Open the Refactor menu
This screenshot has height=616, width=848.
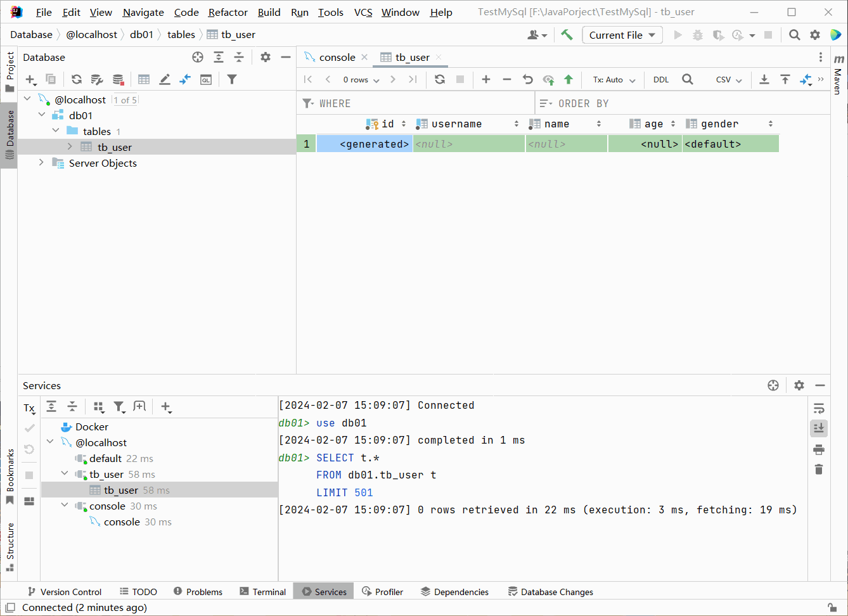(x=228, y=12)
